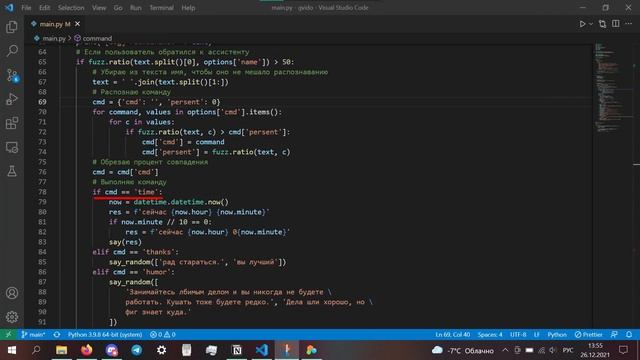Open the Edit menu
The width and height of the screenshot is (640, 360).
point(44,8)
